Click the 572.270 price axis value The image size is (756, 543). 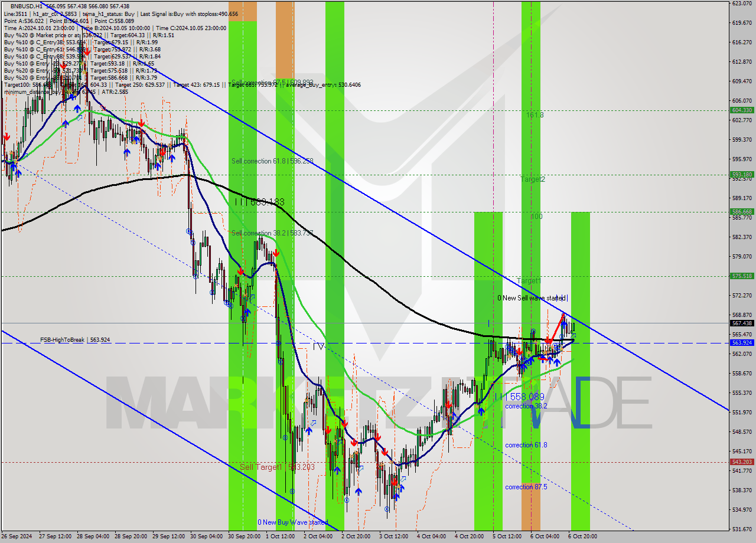742,295
